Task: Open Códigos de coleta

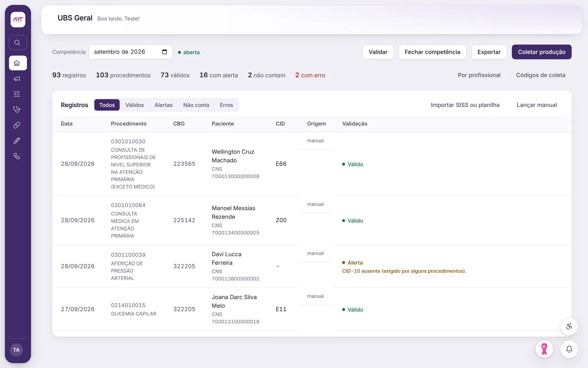Action: [x=541, y=75]
